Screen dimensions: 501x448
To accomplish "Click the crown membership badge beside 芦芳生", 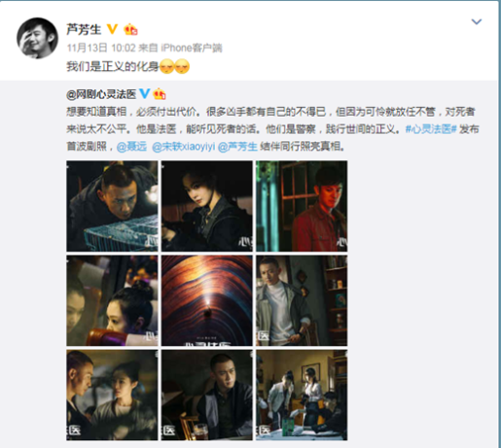I will (130, 29).
